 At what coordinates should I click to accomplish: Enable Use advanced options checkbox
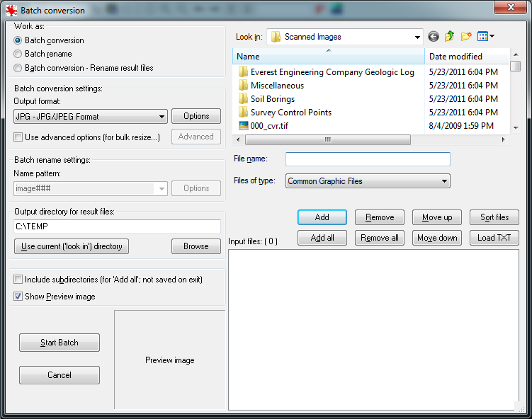(18, 137)
